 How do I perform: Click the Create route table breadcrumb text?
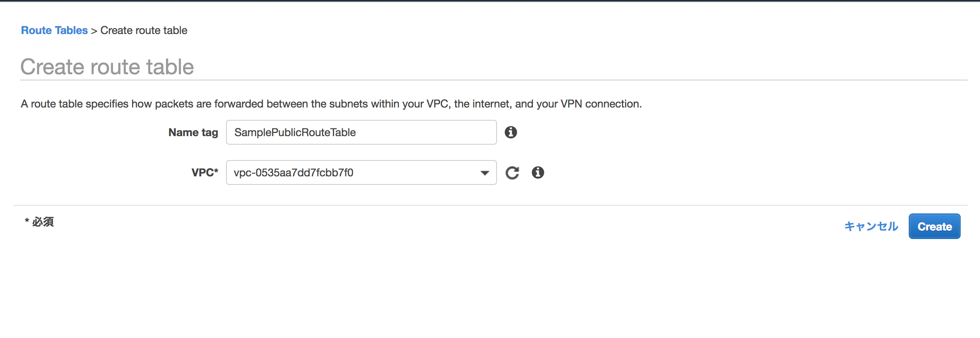pyautogui.click(x=144, y=30)
